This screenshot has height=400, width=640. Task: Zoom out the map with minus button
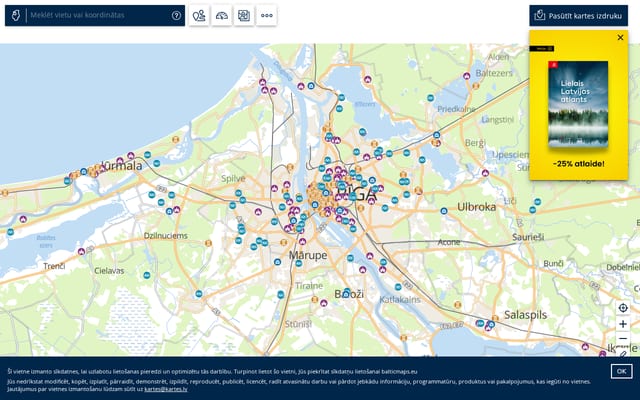tap(623, 339)
